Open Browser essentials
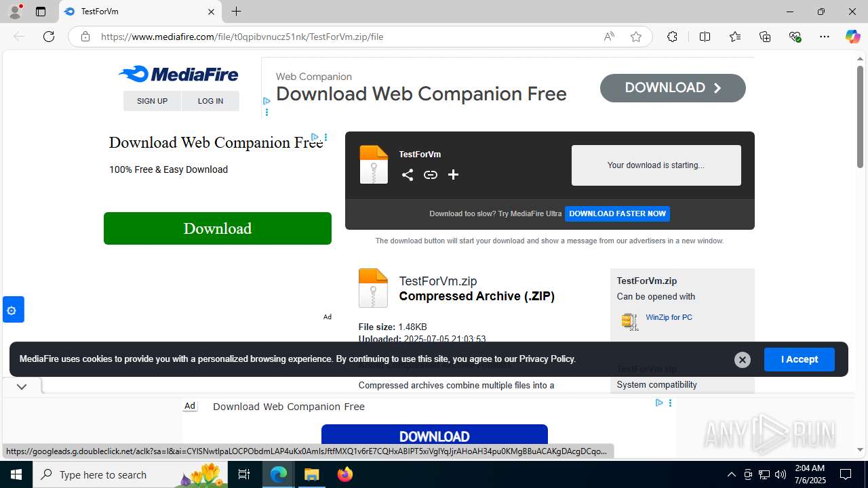Screen dimensions: 868x488 [x=795, y=37]
